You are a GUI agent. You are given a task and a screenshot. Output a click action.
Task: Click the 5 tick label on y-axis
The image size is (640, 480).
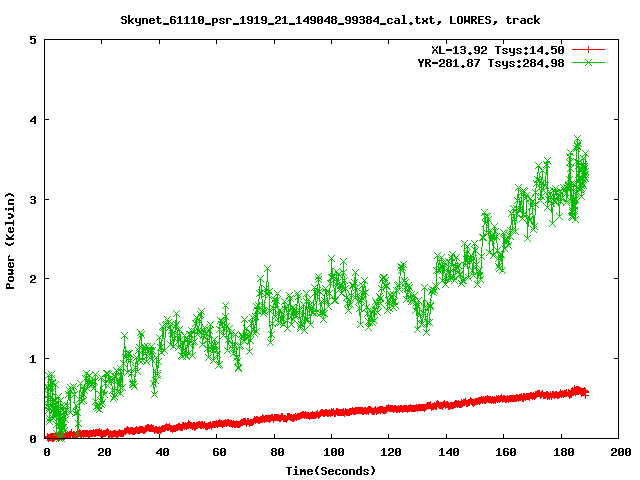[34, 40]
